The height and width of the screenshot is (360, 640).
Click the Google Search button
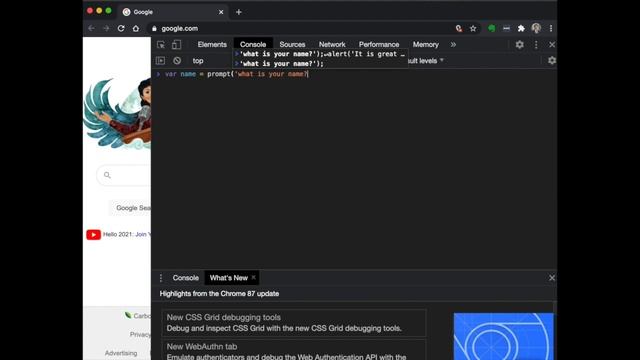tap(131, 208)
